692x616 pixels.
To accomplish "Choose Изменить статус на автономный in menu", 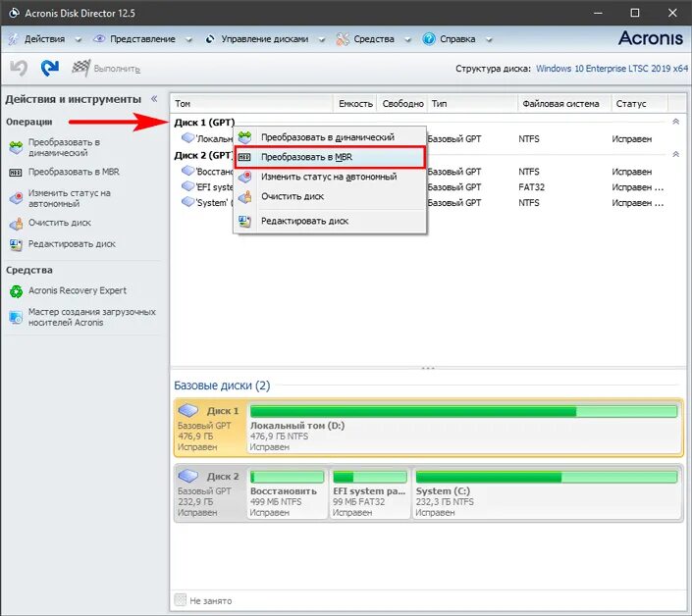I will 330,178.
